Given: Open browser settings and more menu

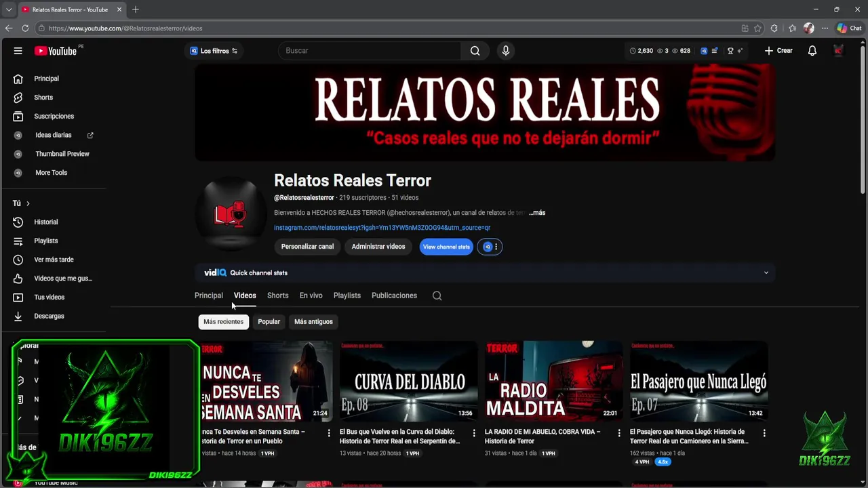Looking at the screenshot, I should click(825, 28).
